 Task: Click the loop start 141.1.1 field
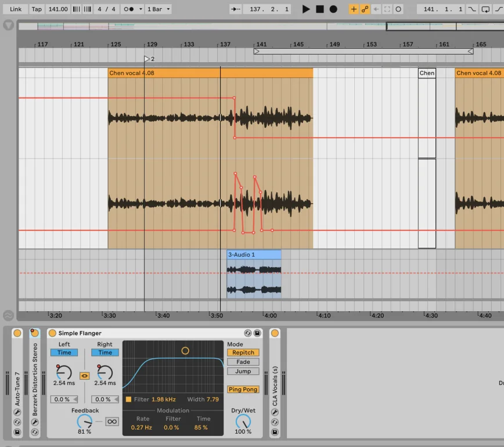tap(441, 9)
